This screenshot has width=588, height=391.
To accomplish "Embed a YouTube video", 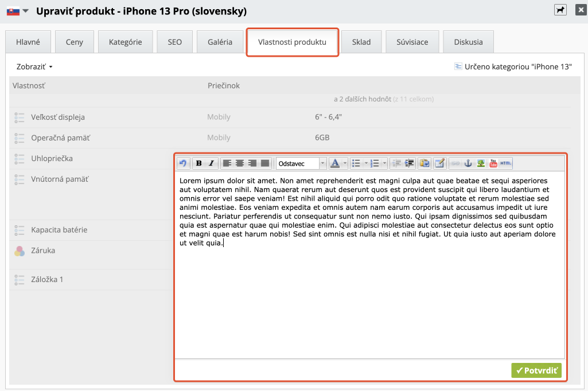I will [493, 163].
